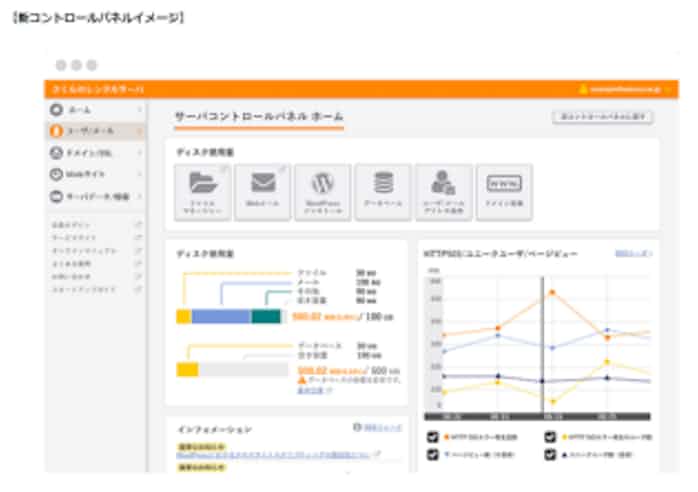The width and height of the screenshot is (698, 492).
Task: Open user mail address creation icon
Action: pos(443,187)
